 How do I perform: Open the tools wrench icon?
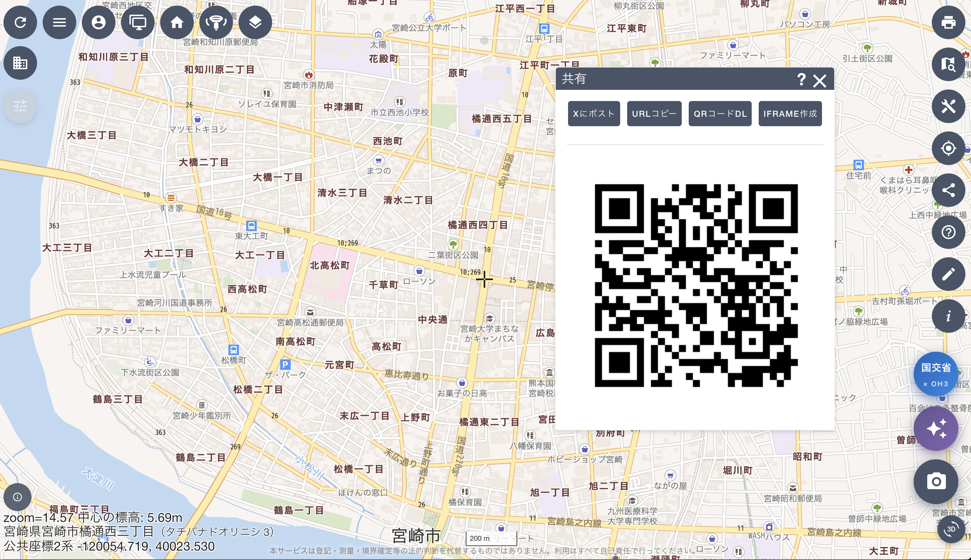click(x=948, y=106)
